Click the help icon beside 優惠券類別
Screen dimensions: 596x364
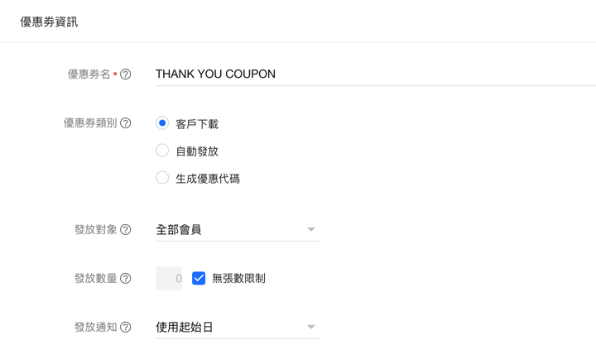pyautogui.click(x=126, y=123)
